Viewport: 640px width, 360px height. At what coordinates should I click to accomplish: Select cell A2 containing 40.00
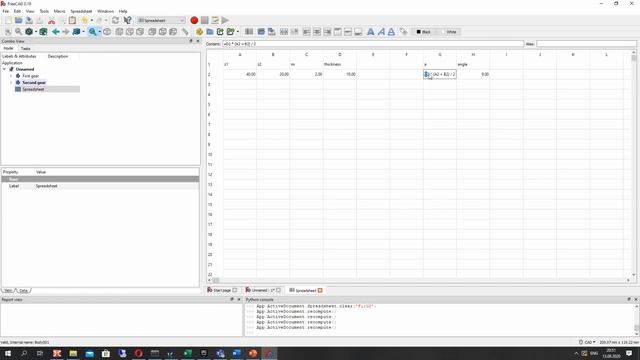240,74
